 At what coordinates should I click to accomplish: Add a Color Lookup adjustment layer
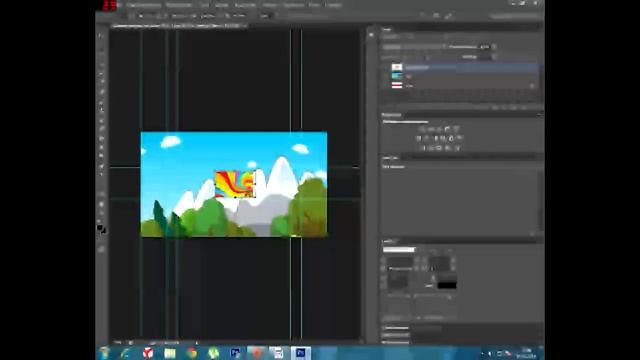pyautogui.click(x=460, y=138)
